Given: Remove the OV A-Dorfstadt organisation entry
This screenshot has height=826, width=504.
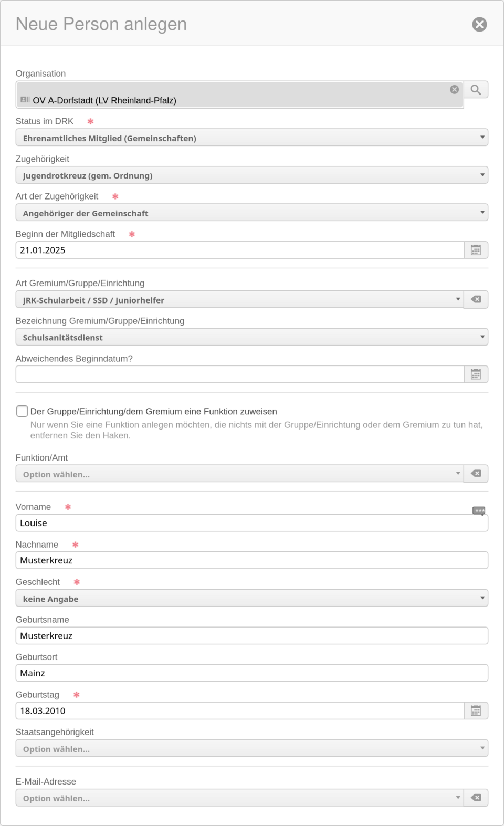Looking at the screenshot, I should pyautogui.click(x=455, y=90).
